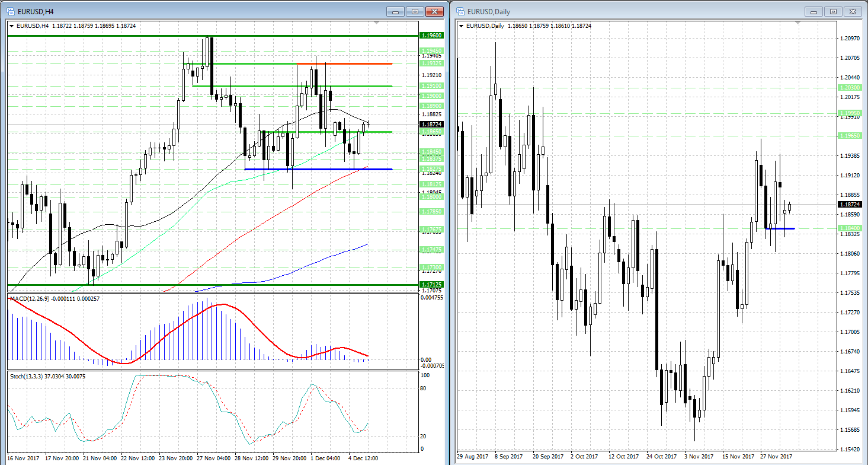This screenshot has width=868, height=465.
Task: Select the blue support line on Daily chart
Action: pos(780,228)
